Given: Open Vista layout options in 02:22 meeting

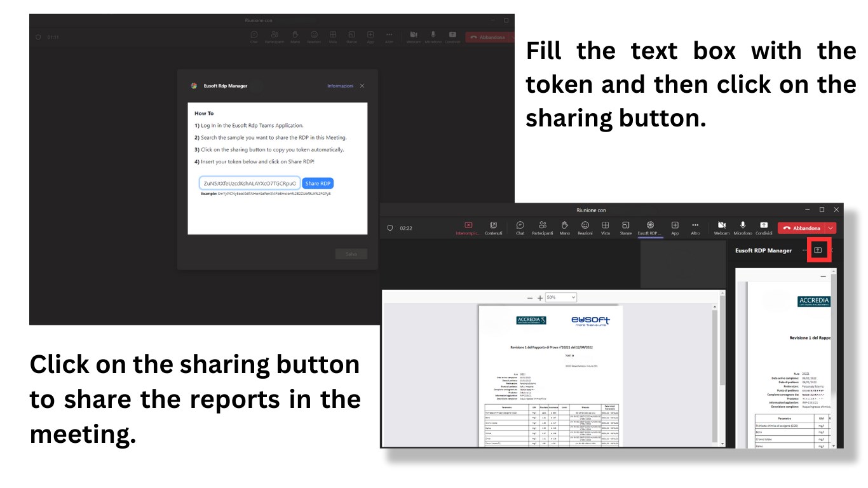Looking at the screenshot, I should tap(605, 228).
